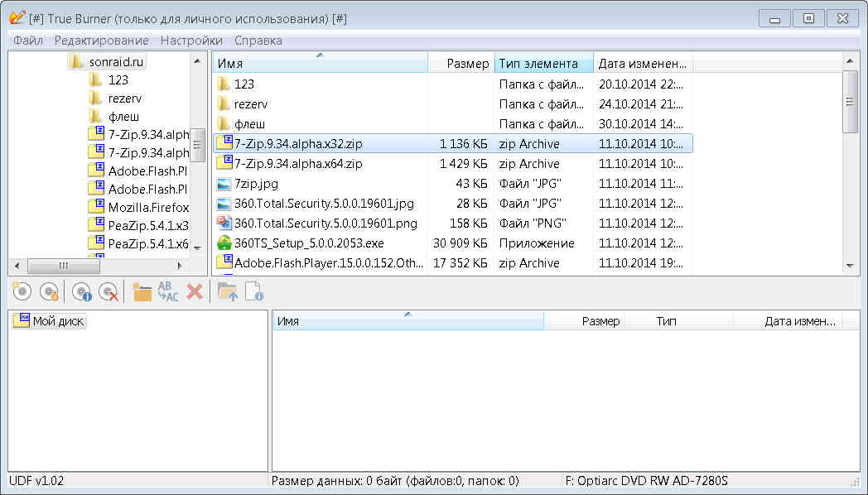Select file 7-Zip.9.34.alpha.x32.zip
This screenshot has height=495, width=868.
[453, 144]
